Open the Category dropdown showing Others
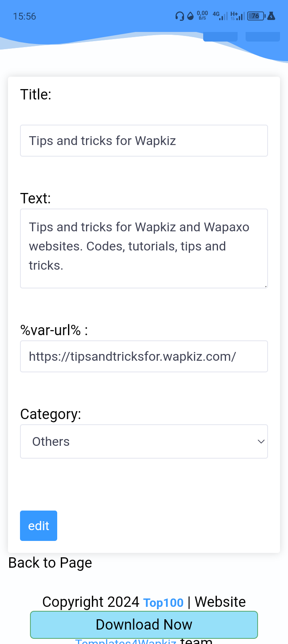Viewport: 288px width, 644px height. [144, 441]
